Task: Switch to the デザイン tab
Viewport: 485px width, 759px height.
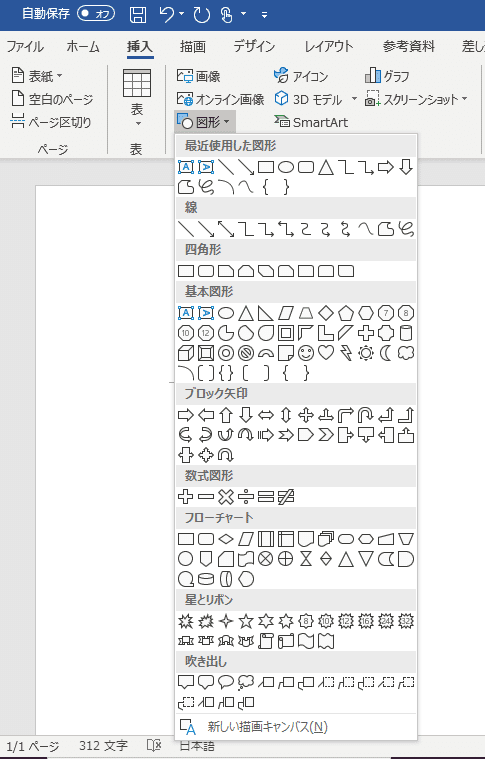Action: click(254, 46)
